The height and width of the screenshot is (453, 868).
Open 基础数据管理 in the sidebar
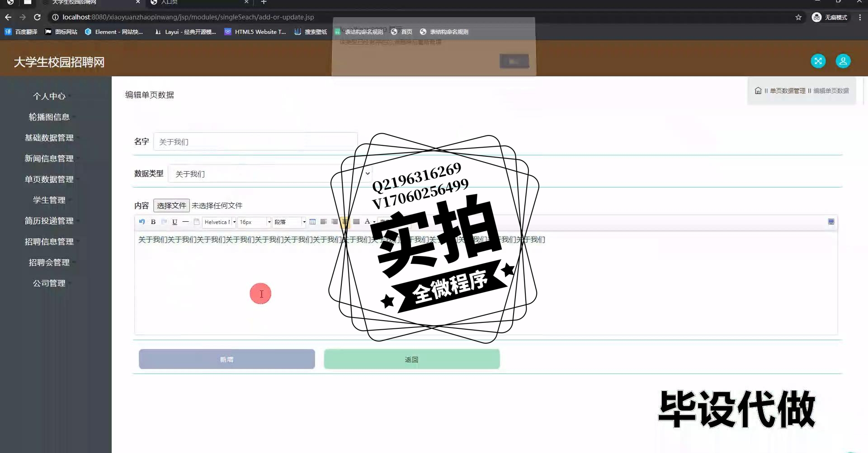pos(49,138)
